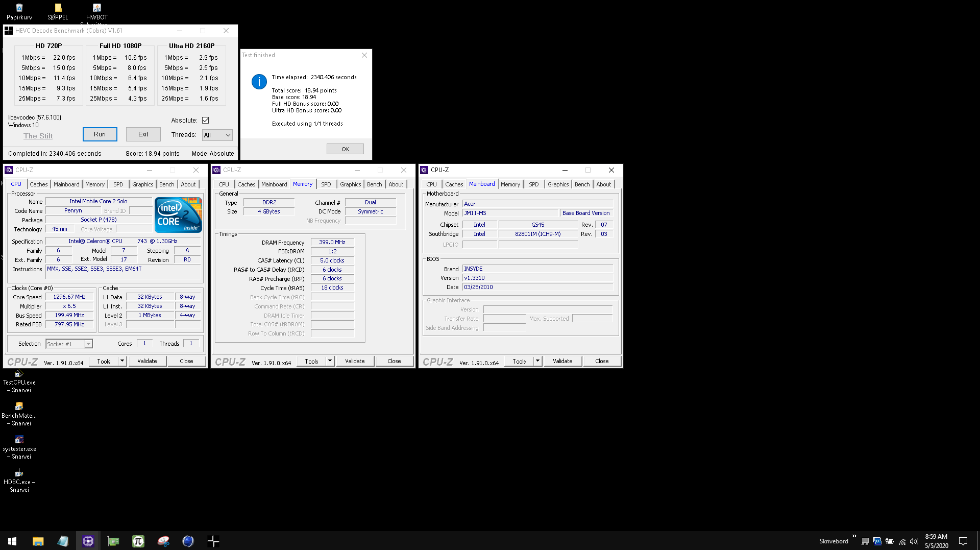Click Tools button in CPU-Z Mainboard window

click(x=519, y=361)
